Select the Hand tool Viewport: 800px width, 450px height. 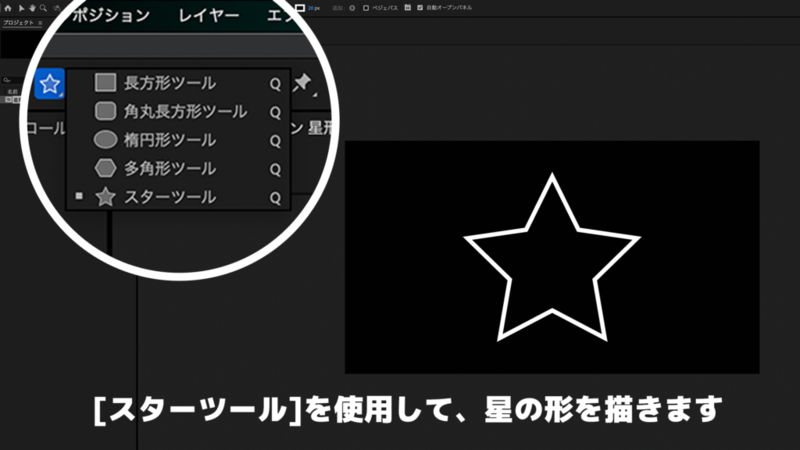click(32, 8)
